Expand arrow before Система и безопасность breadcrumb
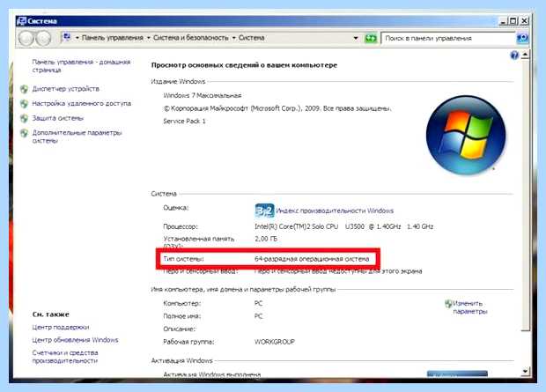The image size is (546, 392). pyautogui.click(x=148, y=38)
